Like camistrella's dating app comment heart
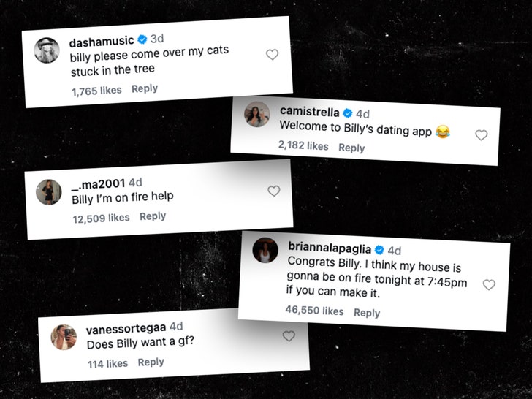The image size is (532, 399). coord(481,135)
